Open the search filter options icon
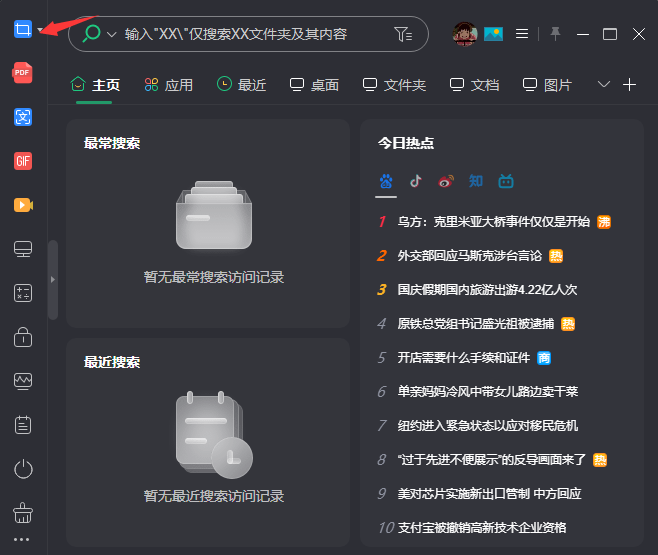Screen dimensions: 658x555 pyautogui.click(x=403, y=34)
